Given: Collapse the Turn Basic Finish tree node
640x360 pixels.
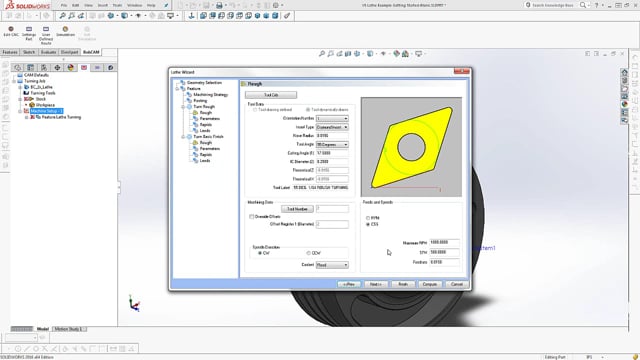Looking at the screenshot, I should (x=183, y=137).
